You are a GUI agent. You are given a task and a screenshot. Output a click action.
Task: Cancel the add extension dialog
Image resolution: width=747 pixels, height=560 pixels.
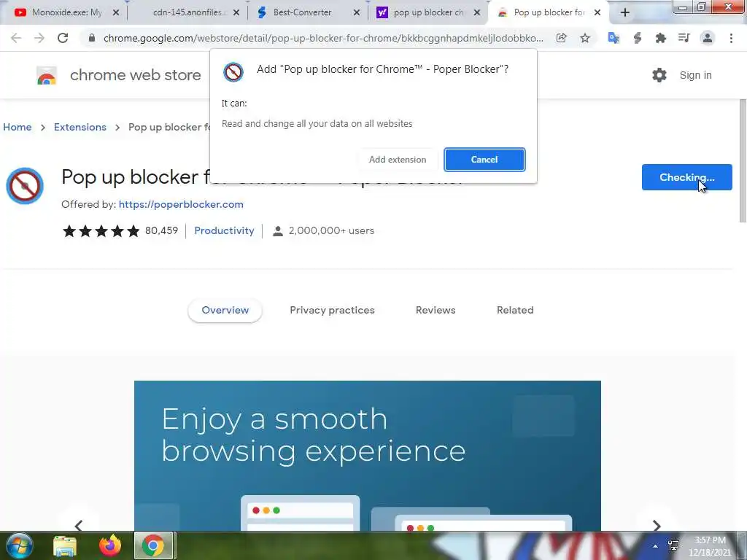click(484, 160)
